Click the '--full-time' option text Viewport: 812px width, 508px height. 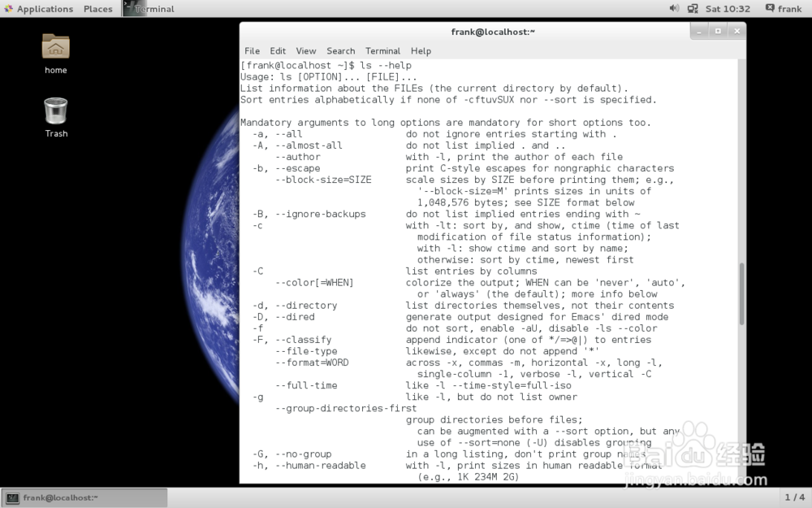306,385
